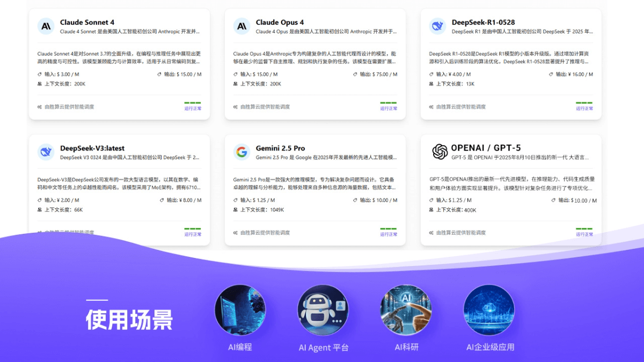Toggle the Gemini 2.5 Pro status indicator
Screen dimensions: 644x362
coord(387,230)
